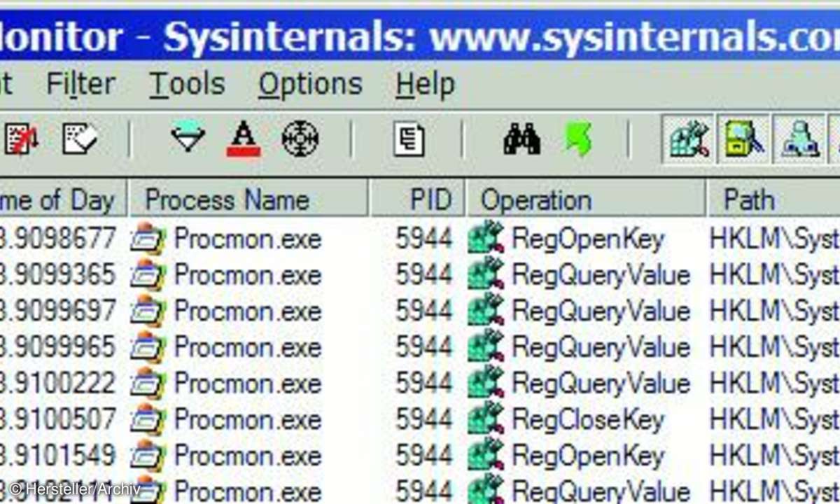This screenshot has height=504, width=840.
Task: Select RegQueryValue in the .9099965 row
Action: pyautogui.click(x=601, y=348)
